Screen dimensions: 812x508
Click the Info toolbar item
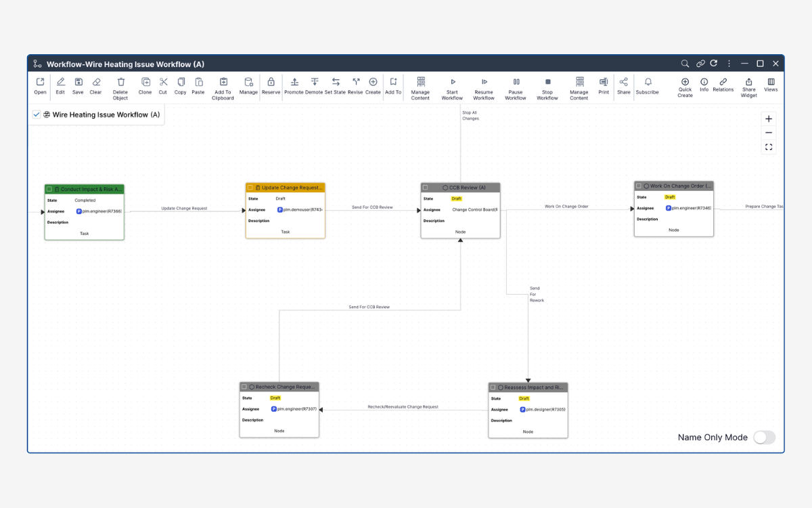tap(704, 82)
